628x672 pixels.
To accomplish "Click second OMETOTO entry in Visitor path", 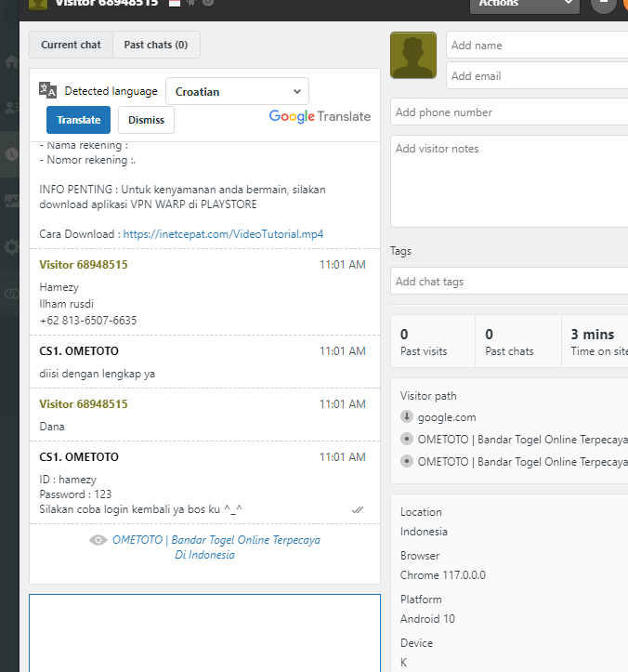I will [523, 462].
